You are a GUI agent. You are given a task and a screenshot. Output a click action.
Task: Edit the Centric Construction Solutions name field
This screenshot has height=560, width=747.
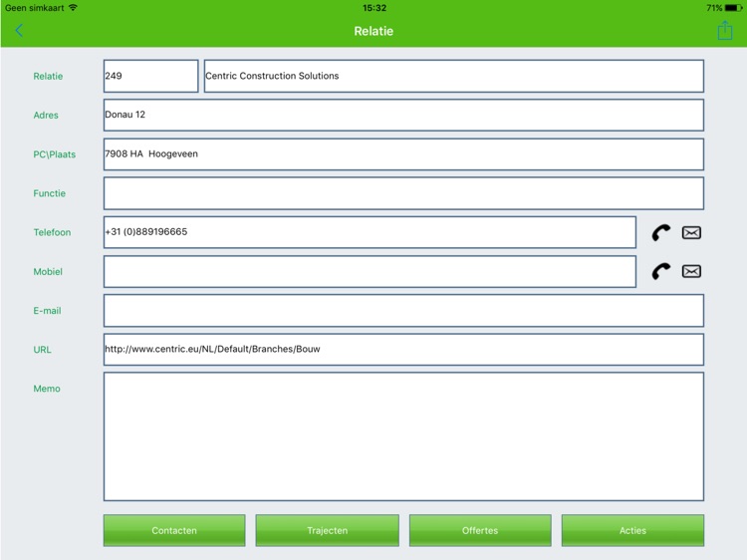[x=454, y=76]
